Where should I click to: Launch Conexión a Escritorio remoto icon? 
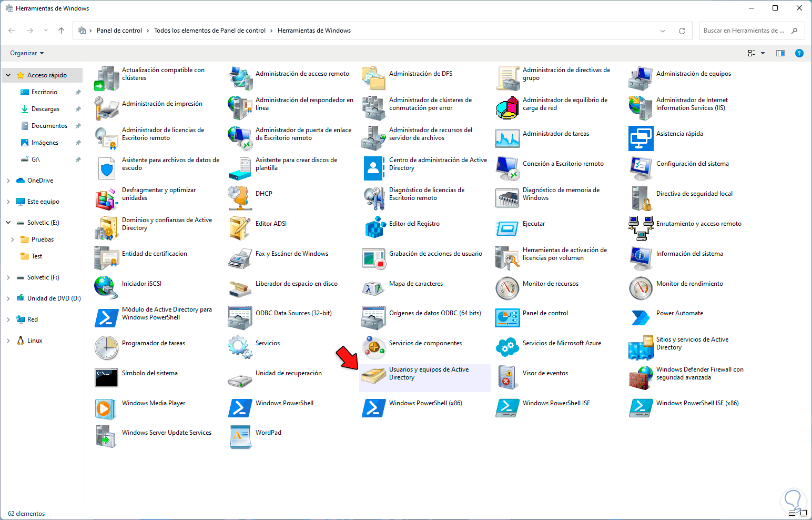(x=507, y=168)
